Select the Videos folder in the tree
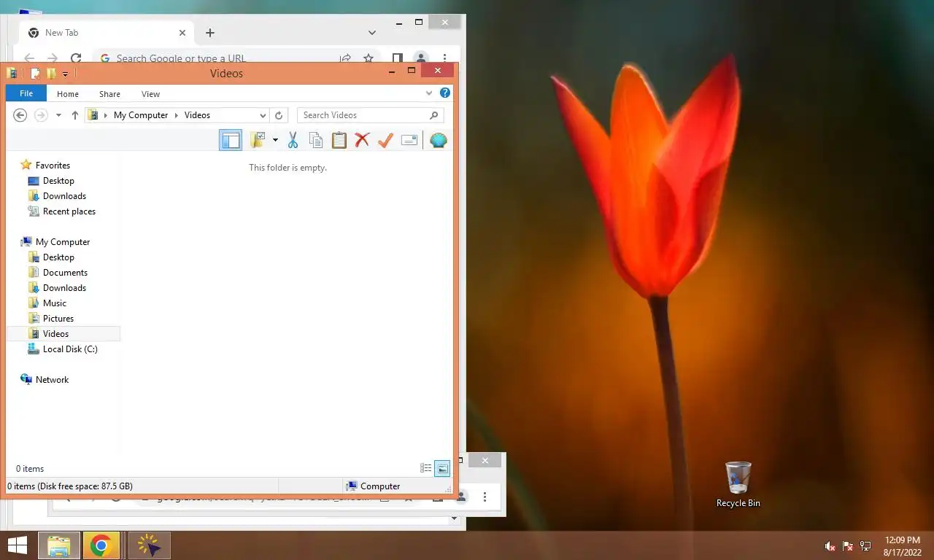Image resolution: width=934 pixels, height=560 pixels. click(x=63, y=334)
